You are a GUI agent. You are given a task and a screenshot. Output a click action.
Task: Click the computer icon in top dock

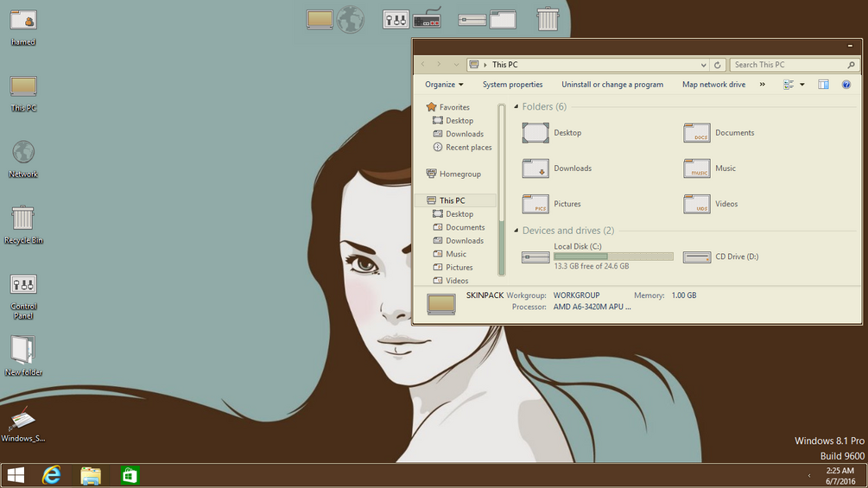(x=320, y=19)
